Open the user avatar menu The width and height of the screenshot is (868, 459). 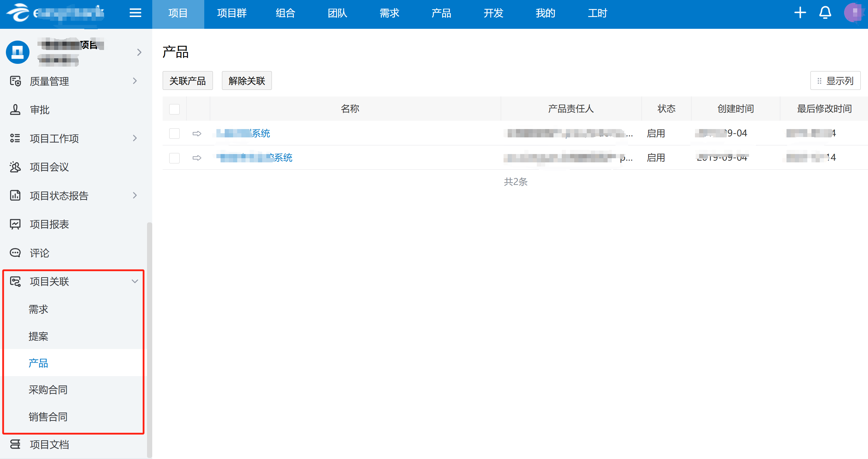pyautogui.click(x=853, y=13)
